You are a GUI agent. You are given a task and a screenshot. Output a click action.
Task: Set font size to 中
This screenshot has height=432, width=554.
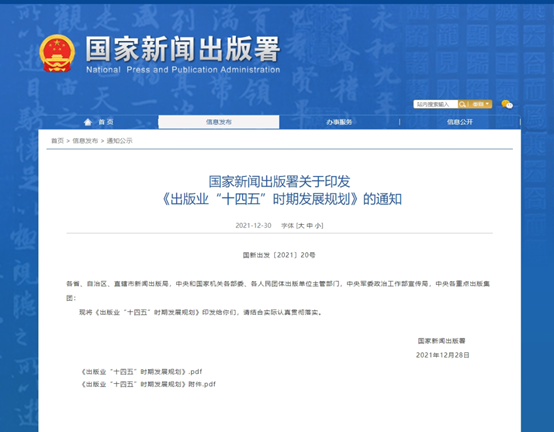point(310,225)
